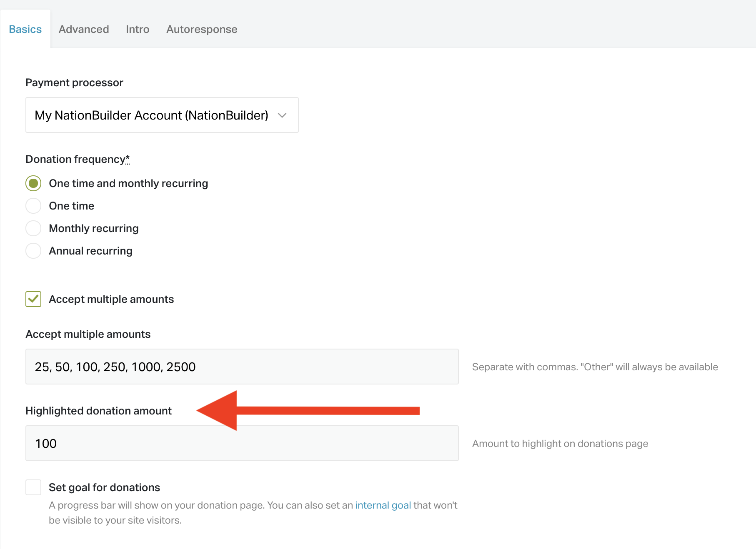Open dropdown showing My NationBuilder Account text
756x549 pixels.
tap(151, 115)
